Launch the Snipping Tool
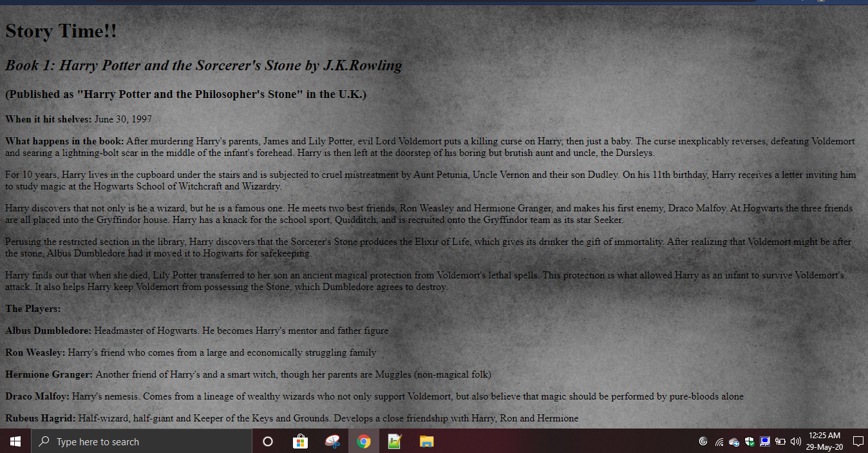The image size is (868, 453). pos(332,441)
